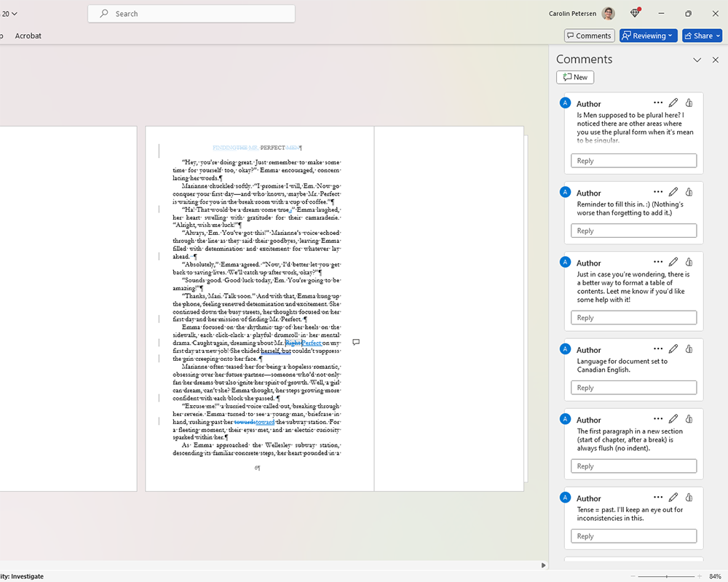
Task: Click the zoom in plus button
Action: click(699, 576)
